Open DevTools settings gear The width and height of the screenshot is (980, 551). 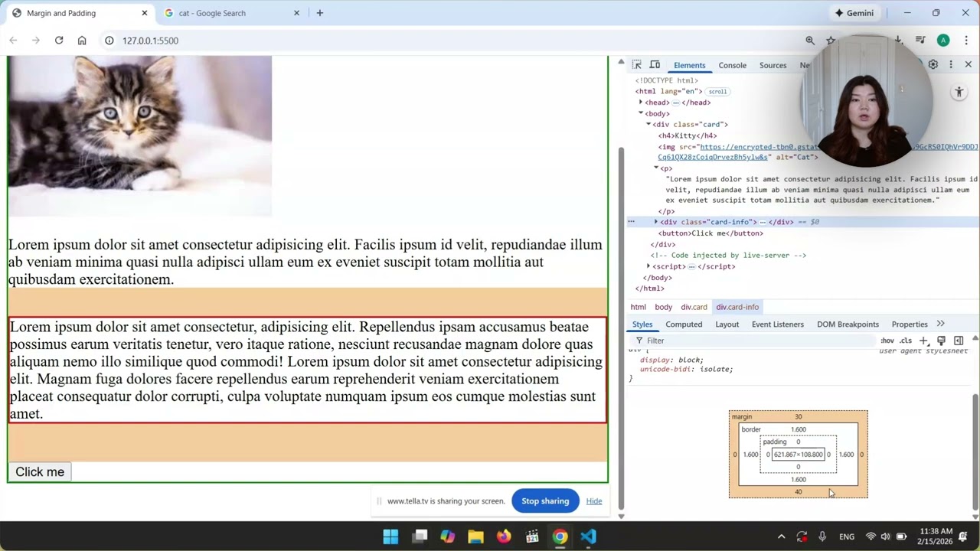click(x=933, y=65)
